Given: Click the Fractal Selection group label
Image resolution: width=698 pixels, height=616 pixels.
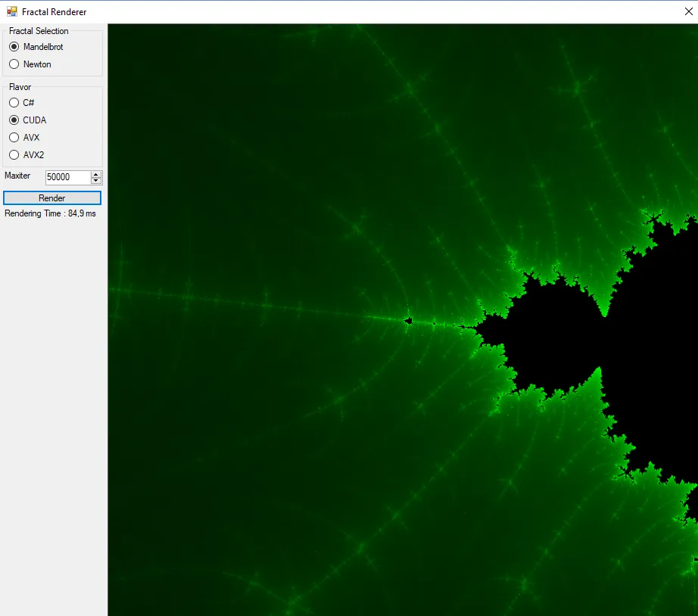Looking at the screenshot, I should (39, 31).
